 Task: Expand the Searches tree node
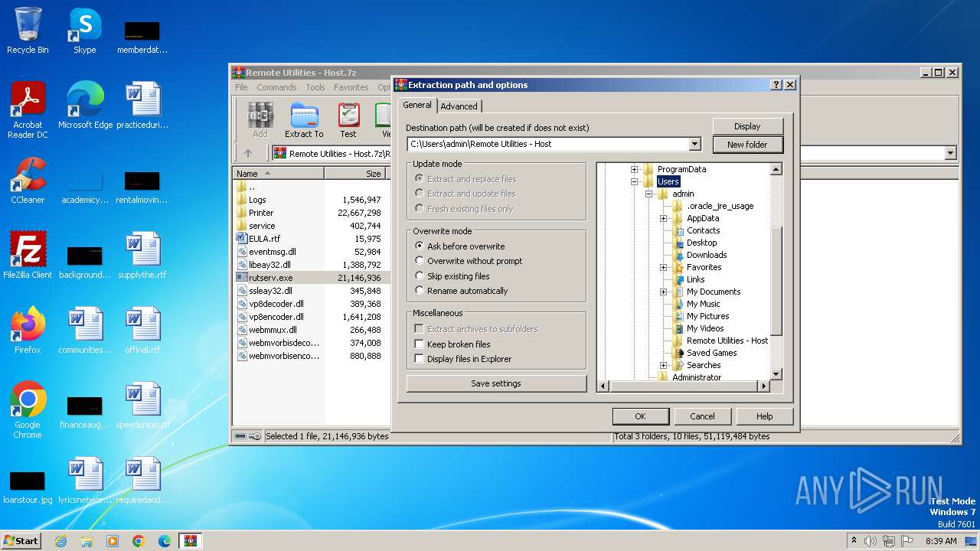pyautogui.click(x=663, y=365)
